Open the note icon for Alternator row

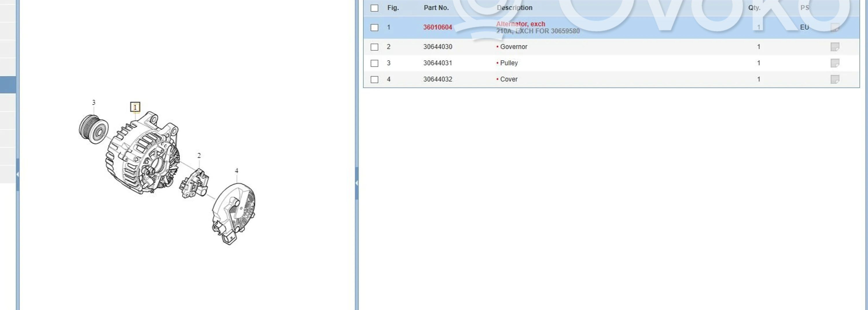(834, 27)
